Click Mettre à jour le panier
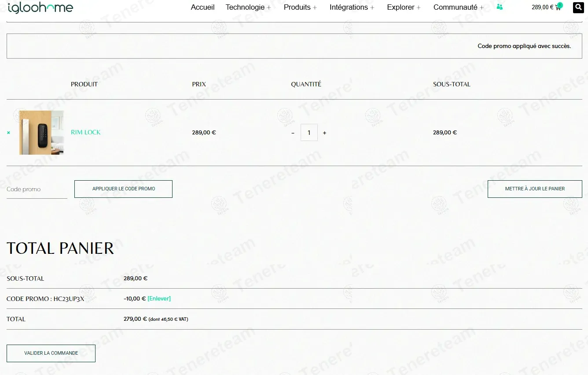The width and height of the screenshot is (588, 375). tap(535, 189)
